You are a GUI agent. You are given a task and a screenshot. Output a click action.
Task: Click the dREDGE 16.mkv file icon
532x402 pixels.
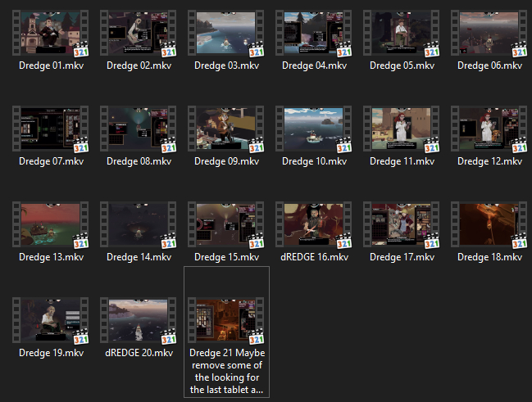pyautogui.click(x=314, y=224)
